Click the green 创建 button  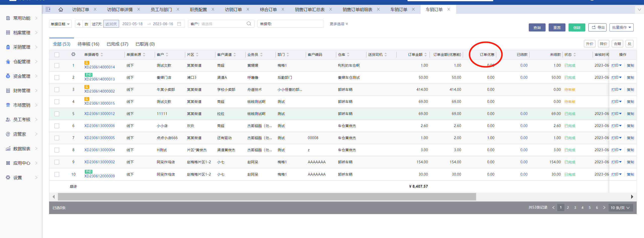(577, 27)
